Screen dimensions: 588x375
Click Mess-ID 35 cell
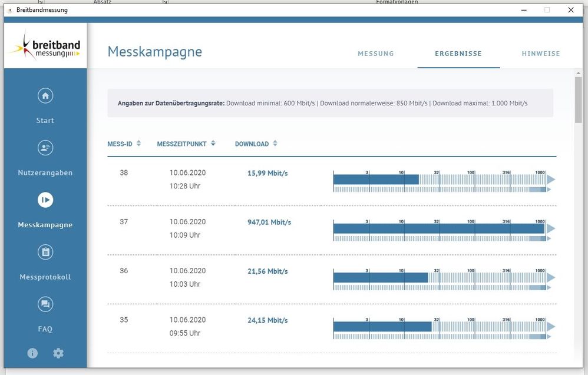(x=124, y=320)
